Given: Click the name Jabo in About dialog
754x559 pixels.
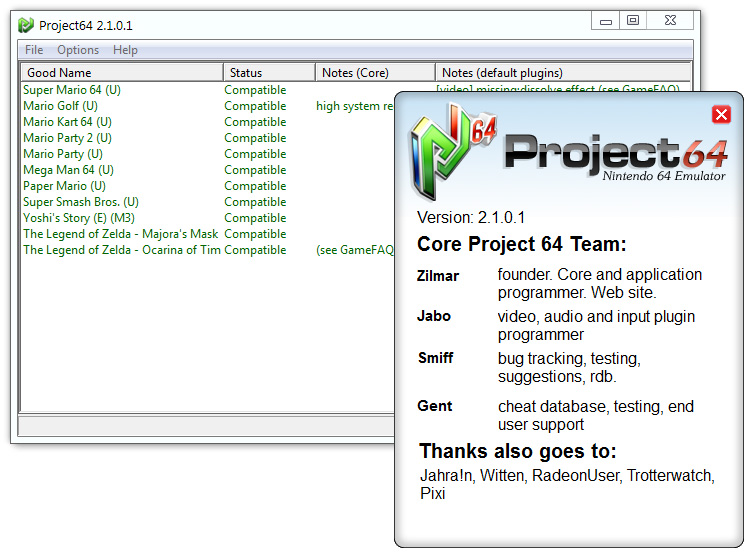Looking at the screenshot, I should tap(434, 316).
